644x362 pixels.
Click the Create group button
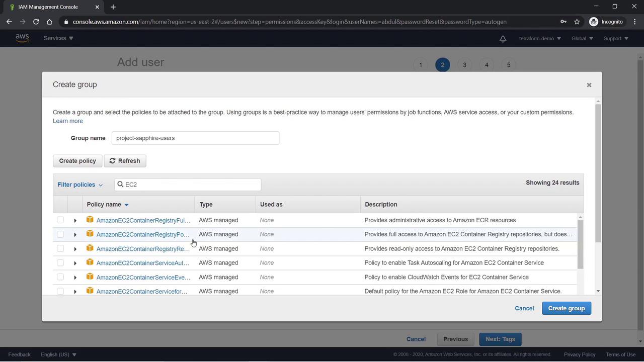coord(566,308)
